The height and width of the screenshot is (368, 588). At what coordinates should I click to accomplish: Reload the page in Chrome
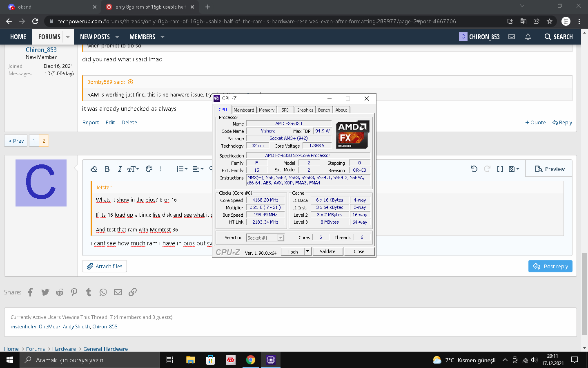click(x=35, y=21)
